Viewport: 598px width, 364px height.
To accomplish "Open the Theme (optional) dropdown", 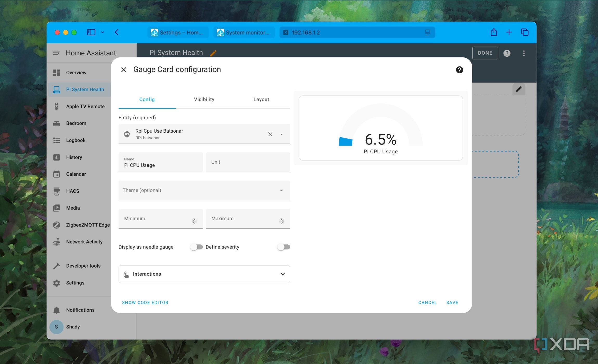I will click(x=204, y=190).
